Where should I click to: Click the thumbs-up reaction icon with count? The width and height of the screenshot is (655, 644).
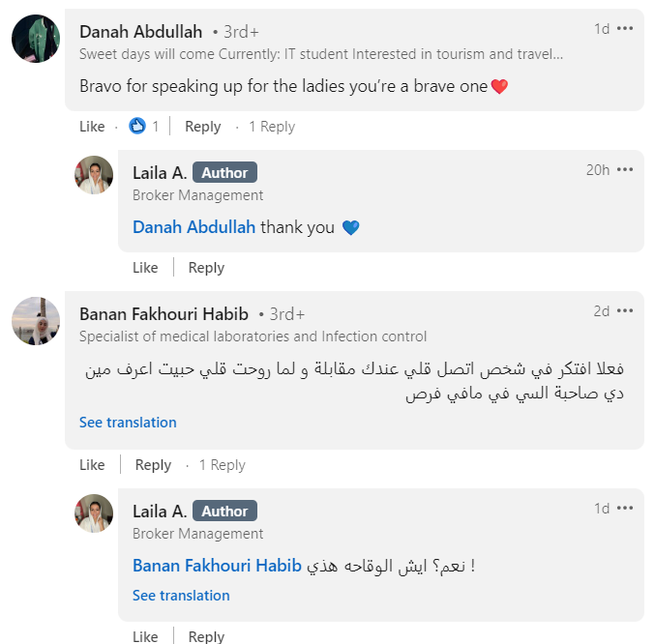(137, 126)
